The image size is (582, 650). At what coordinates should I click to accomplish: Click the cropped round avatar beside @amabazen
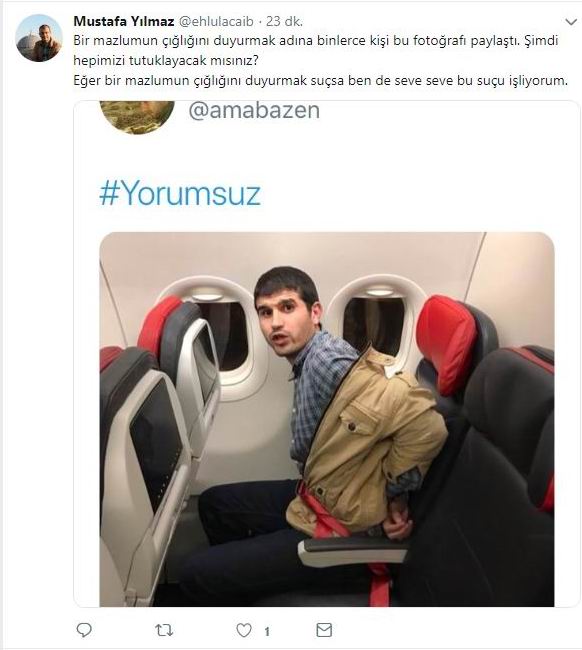(137, 117)
